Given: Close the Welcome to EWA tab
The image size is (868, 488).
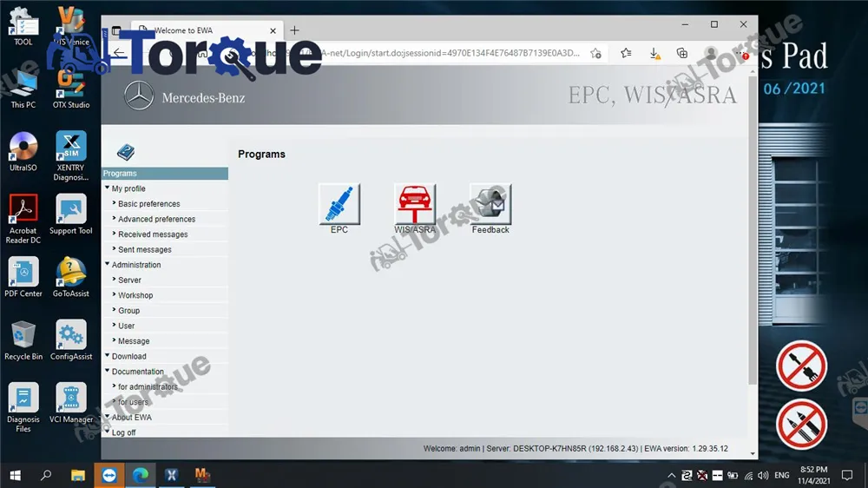Looking at the screenshot, I should [273, 31].
